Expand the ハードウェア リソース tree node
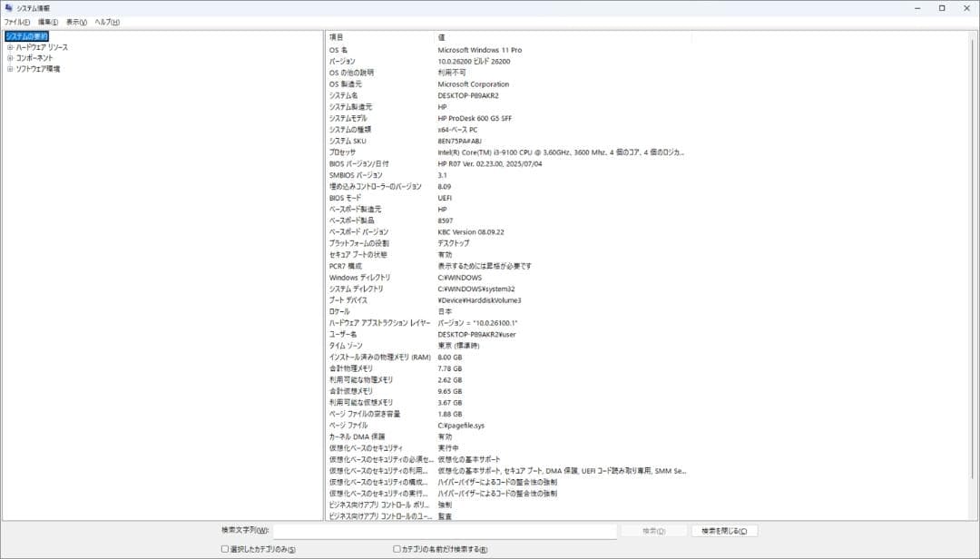 (x=10, y=46)
